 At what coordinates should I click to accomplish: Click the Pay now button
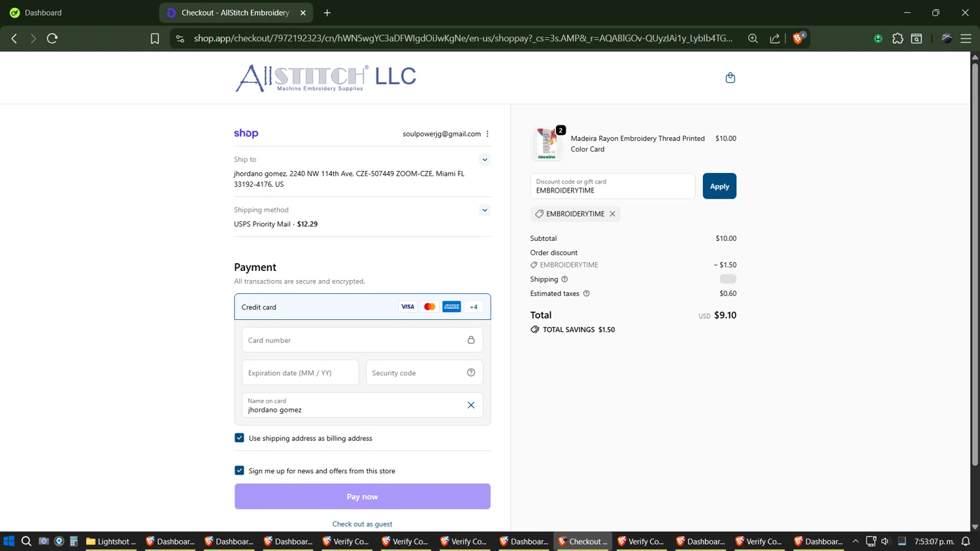[x=363, y=497]
